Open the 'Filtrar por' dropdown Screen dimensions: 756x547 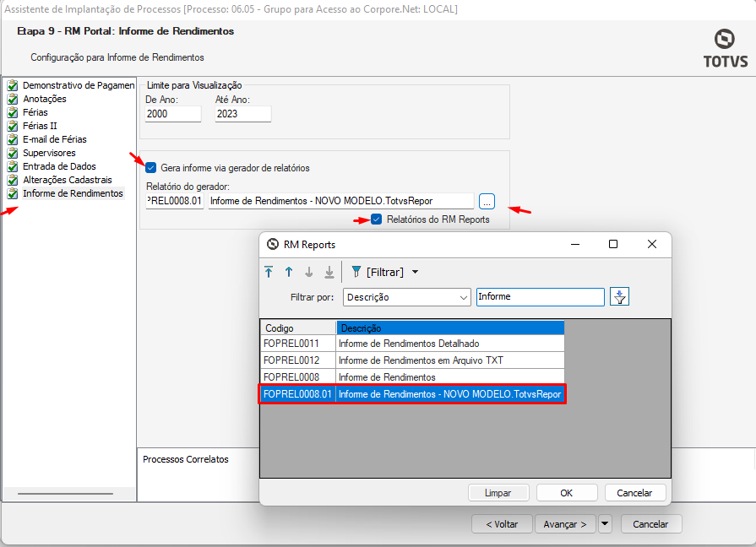tap(406, 296)
